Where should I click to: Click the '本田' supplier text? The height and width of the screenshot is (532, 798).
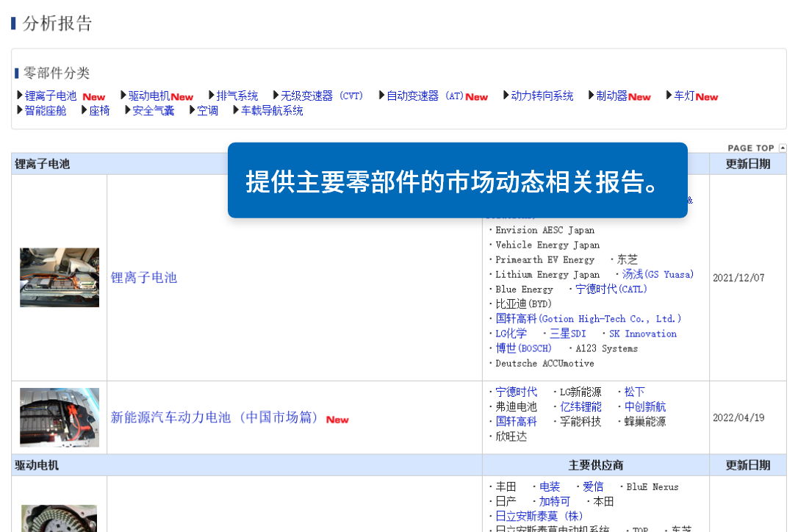coord(603,501)
